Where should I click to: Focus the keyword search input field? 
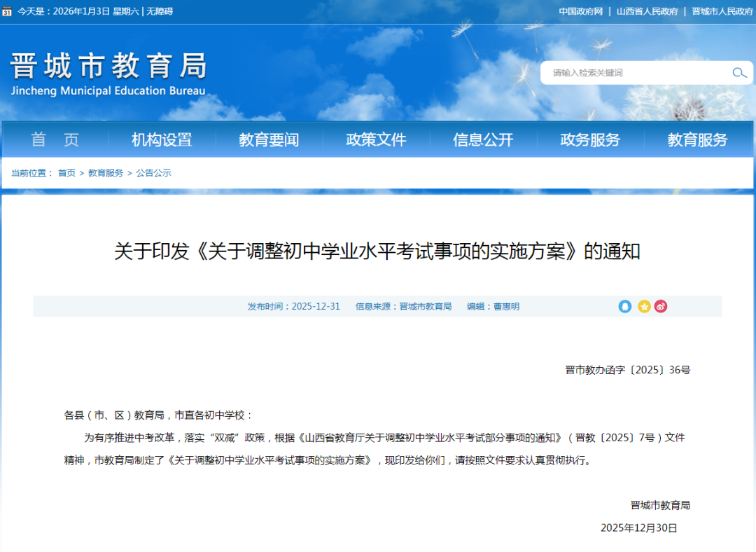(x=633, y=73)
